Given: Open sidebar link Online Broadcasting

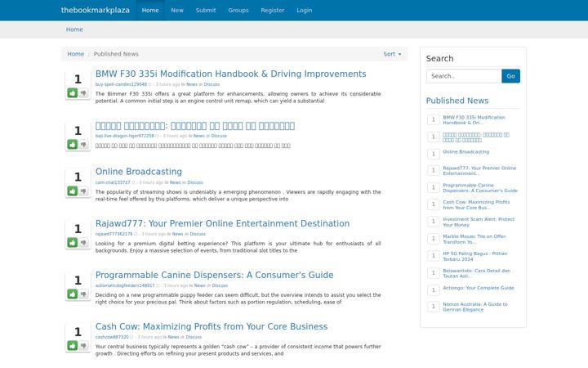Looking at the screenshot, I should 465,152.
